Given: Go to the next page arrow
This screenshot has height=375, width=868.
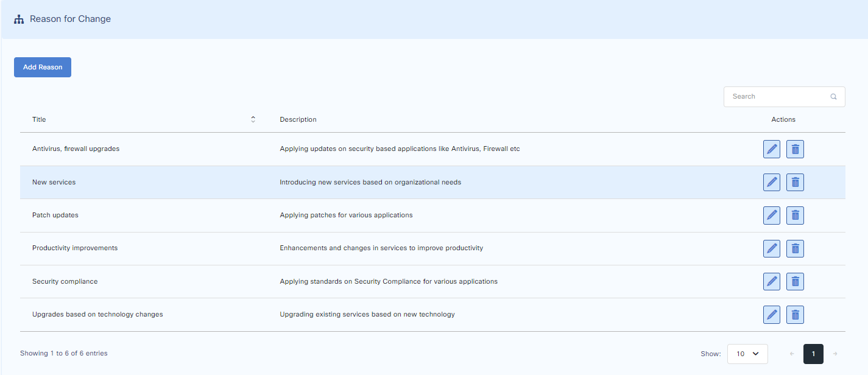Looking at the screenshot, I should tap(835, 354).
